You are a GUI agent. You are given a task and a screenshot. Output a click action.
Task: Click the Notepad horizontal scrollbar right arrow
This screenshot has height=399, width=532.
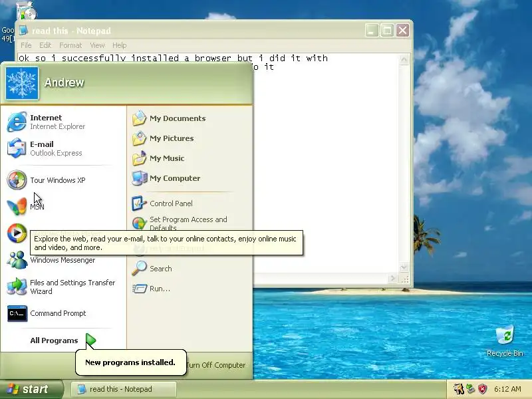pos(392,279)
